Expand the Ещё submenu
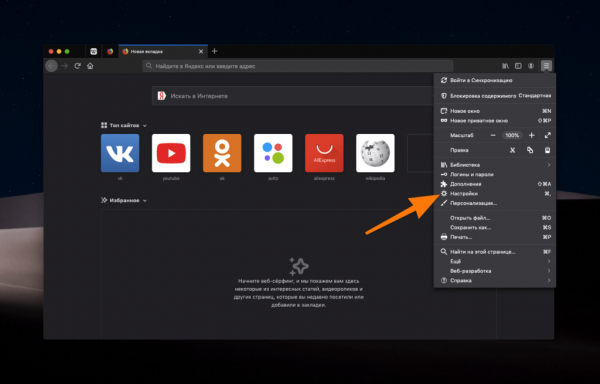Viewport: 600px width, 384px height. click(x=494, y=262)
